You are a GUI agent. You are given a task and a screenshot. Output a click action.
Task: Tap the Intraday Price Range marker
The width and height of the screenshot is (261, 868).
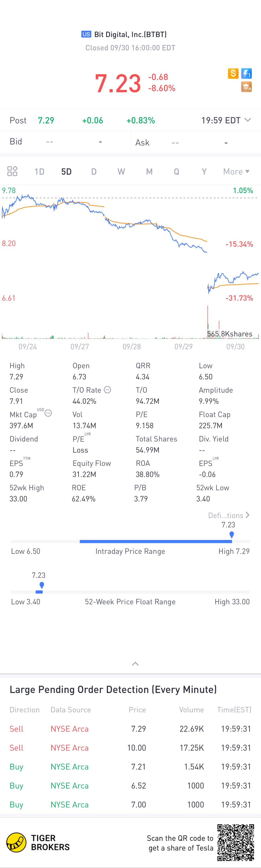pos(231,535)
